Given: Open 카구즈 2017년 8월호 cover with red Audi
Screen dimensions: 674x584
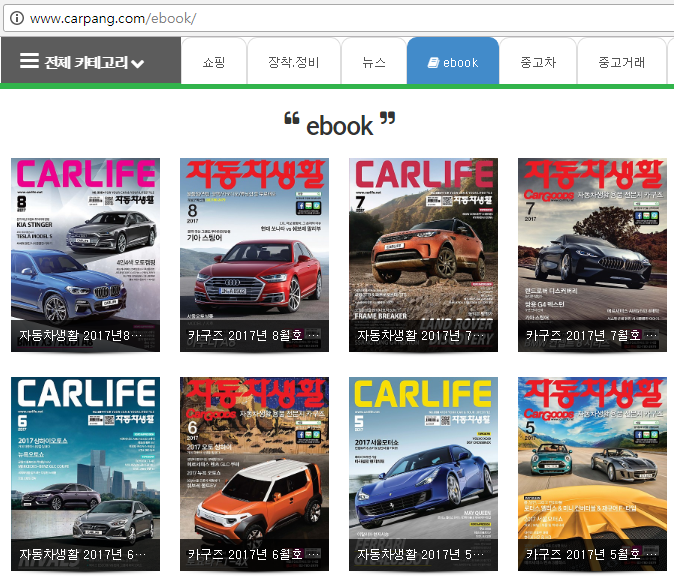Looking at the screenshot, I should coord(254,255).
